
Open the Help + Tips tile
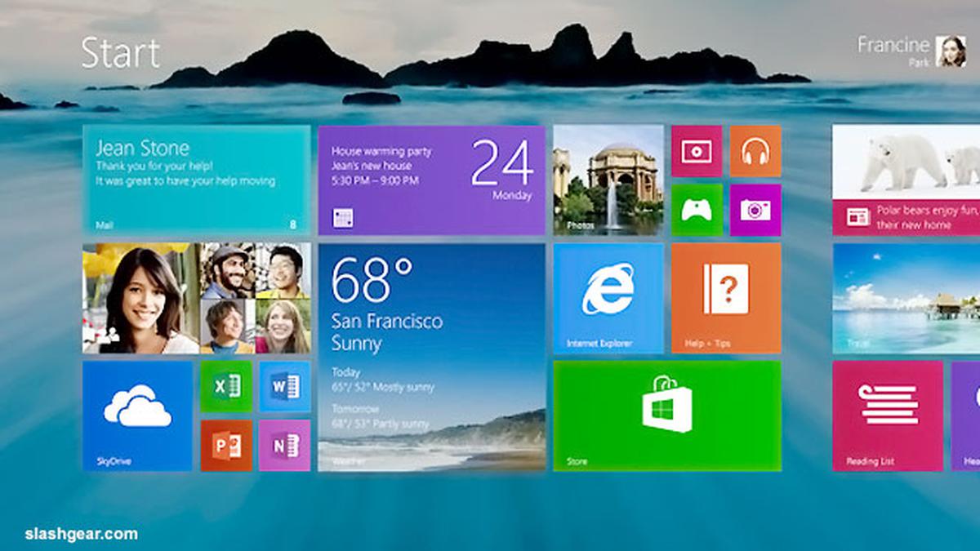tap(726, 298)
